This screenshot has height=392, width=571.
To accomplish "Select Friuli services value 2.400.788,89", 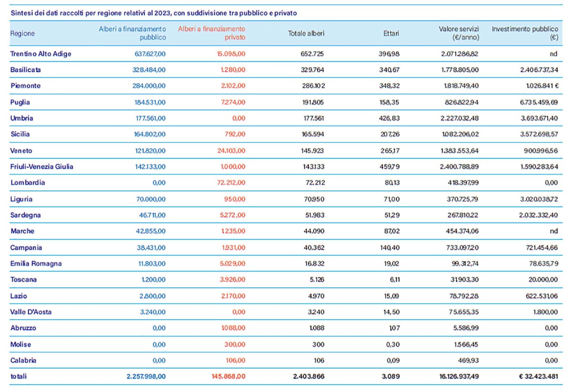I will click(x=459, y=167).
